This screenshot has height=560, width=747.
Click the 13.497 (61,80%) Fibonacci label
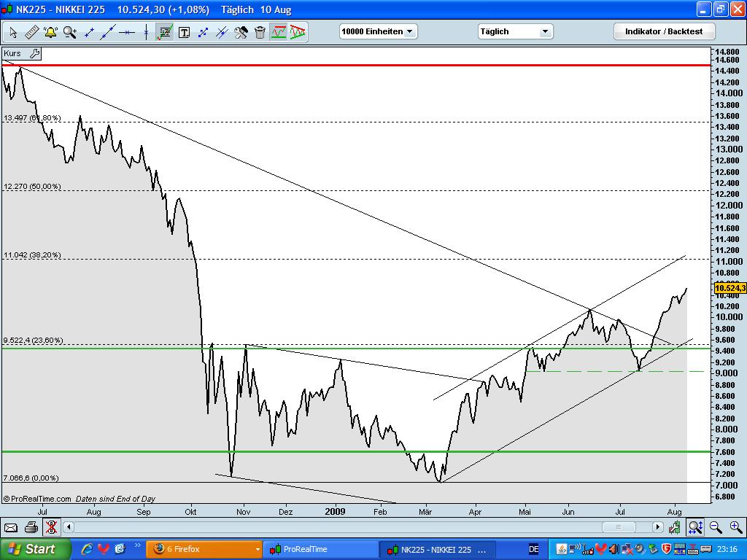32,117
